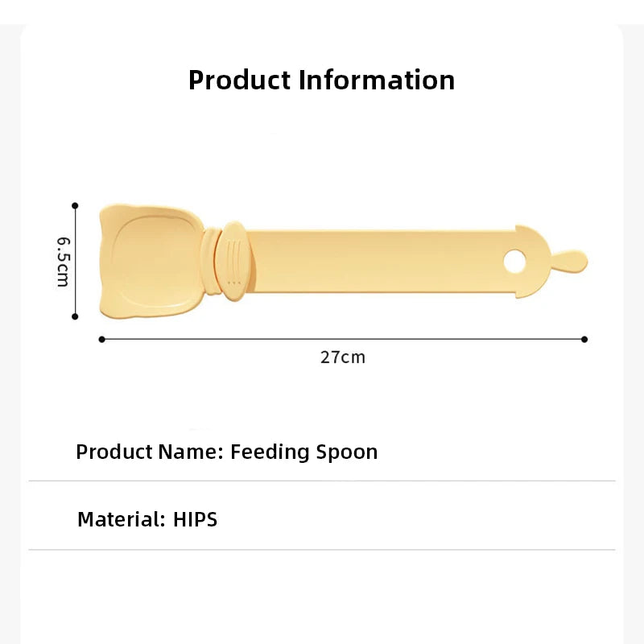Image resolution: width=644 pixels, height=644 pixels.
Task: Click the ribbed oval joint on spoon
Action: click(x=233, y=262)
